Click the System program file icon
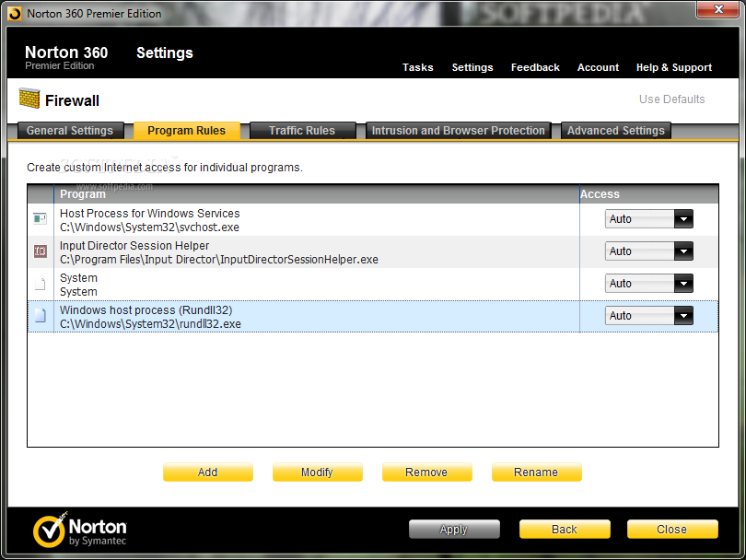Image resolution: width=746 pixels, height=560 pixels. tap(40, 284)
